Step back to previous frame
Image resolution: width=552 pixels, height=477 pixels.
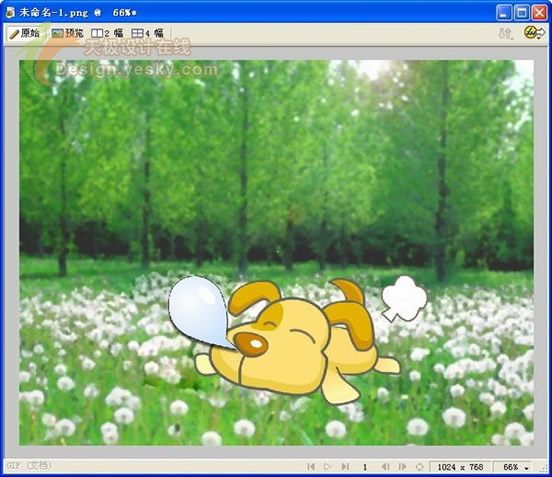[x=385, y=467]
